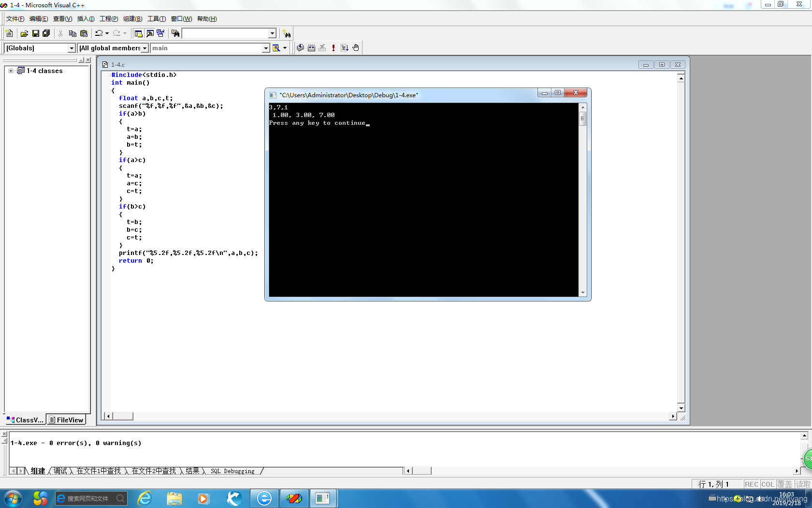This screenshot has width=812, height=508.
Task: Click the 1-4 classes tree item
Action: tap(44, 71)
